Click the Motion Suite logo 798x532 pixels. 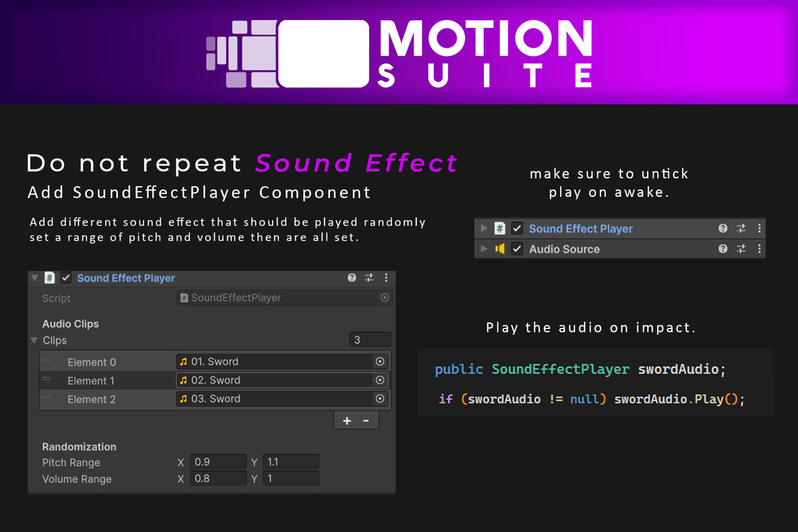pyautogui.click(x=399, y=53)
